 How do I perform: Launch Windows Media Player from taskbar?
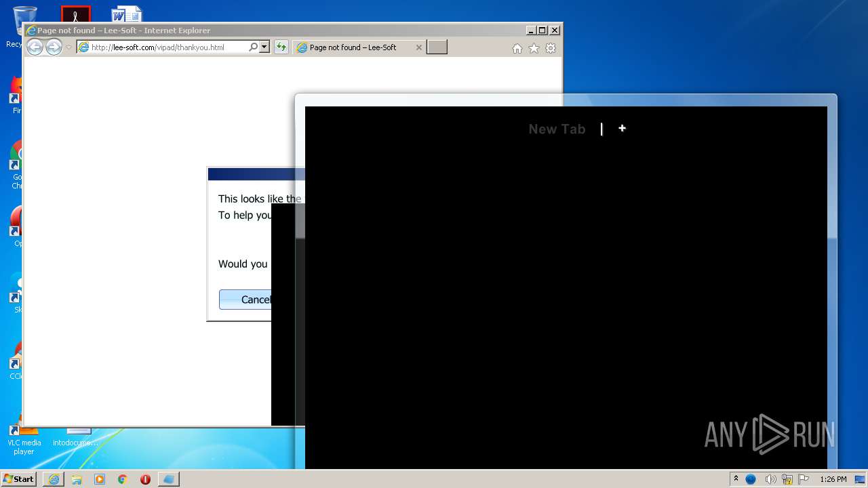click(x=100, y=479)
